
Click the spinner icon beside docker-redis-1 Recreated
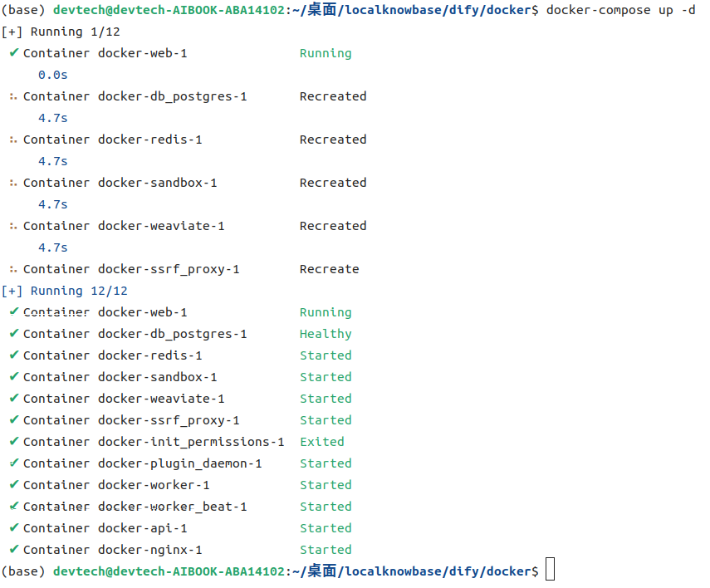(13, 140)
